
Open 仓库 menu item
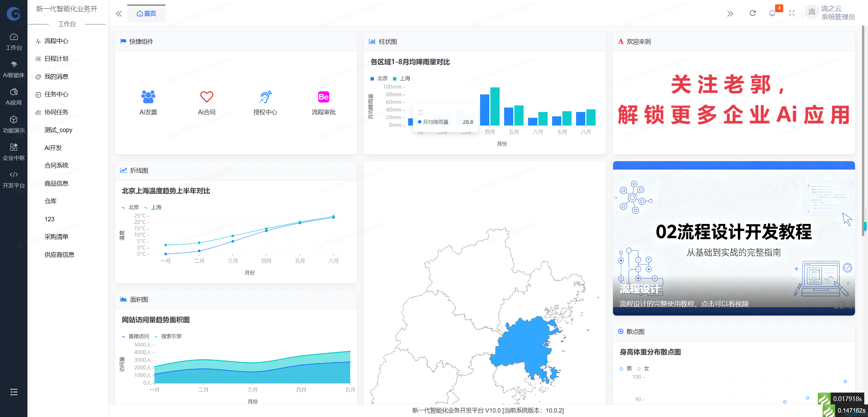coord(51,201)
